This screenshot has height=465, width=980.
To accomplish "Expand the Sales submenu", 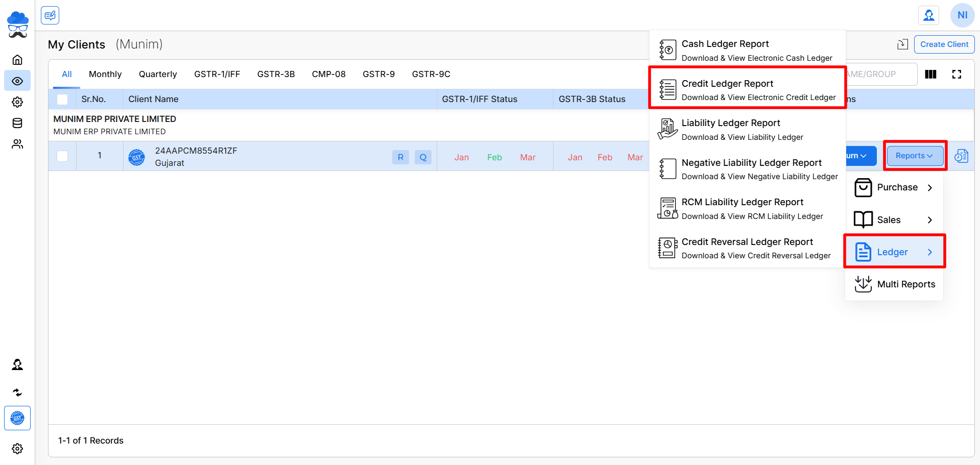I will click(x=894, y=220).
